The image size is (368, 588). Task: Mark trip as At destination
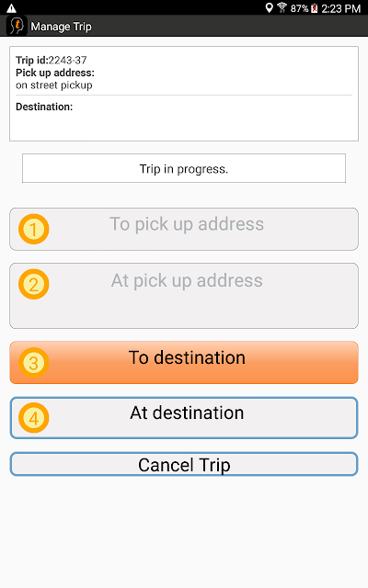click(x=184, y=418)
